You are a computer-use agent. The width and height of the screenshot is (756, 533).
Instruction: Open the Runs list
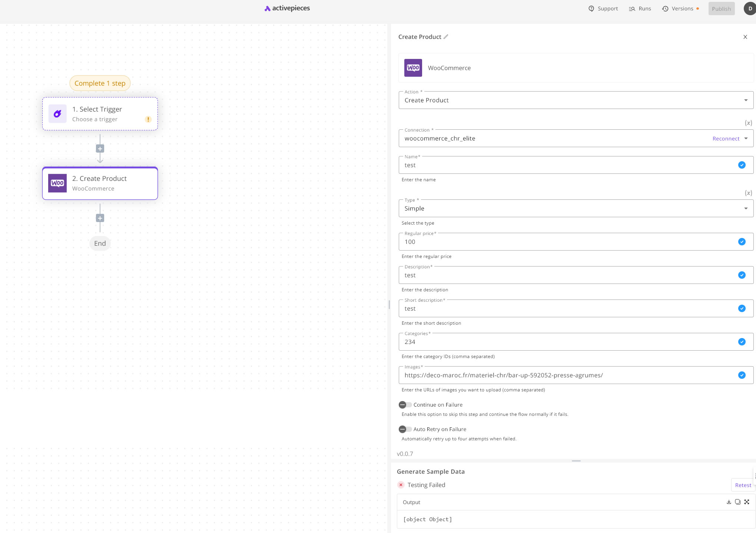[x=640, y=9]
